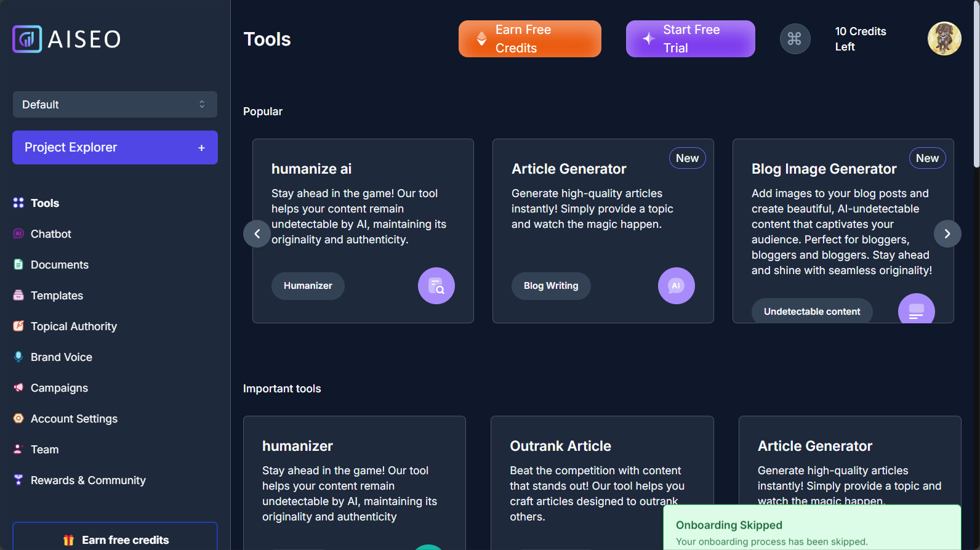Screen dimensions: 980x550
Task: Open the command shortcut icon in header
Action: click(x=795, y=39)
